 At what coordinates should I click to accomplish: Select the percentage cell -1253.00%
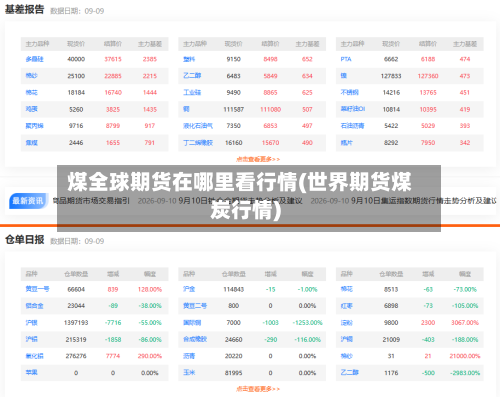[307, 323]
